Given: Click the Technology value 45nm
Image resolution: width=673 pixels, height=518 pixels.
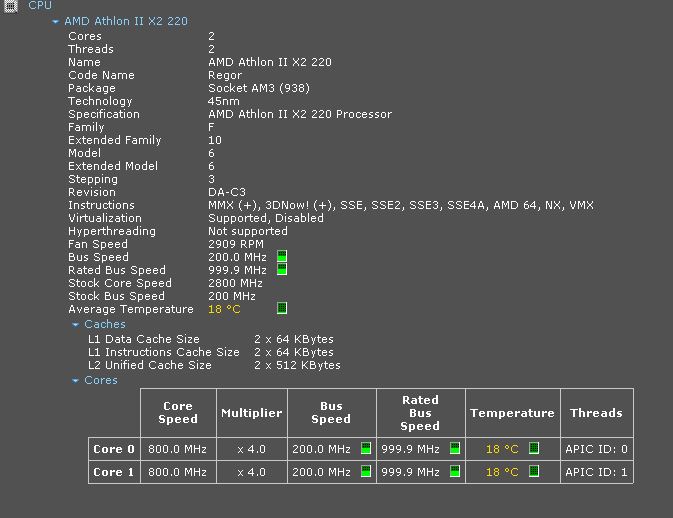Looking at the screenshot, I should point(224,101).
